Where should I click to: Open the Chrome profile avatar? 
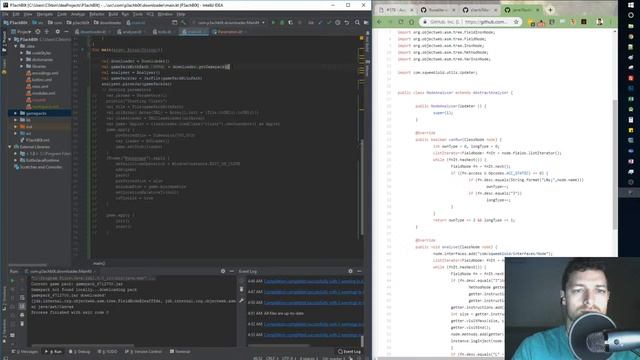[599, 22]
